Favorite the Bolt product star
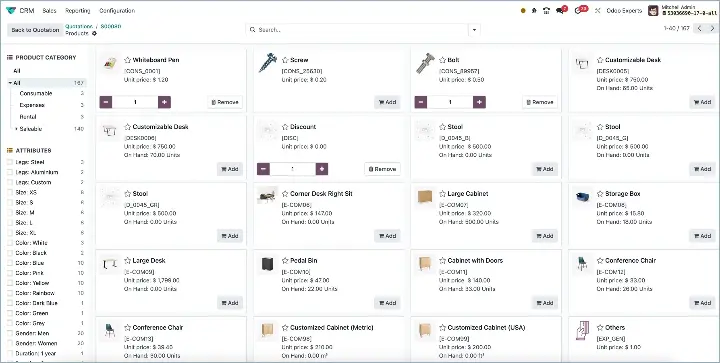 click(x=443, y=60)
